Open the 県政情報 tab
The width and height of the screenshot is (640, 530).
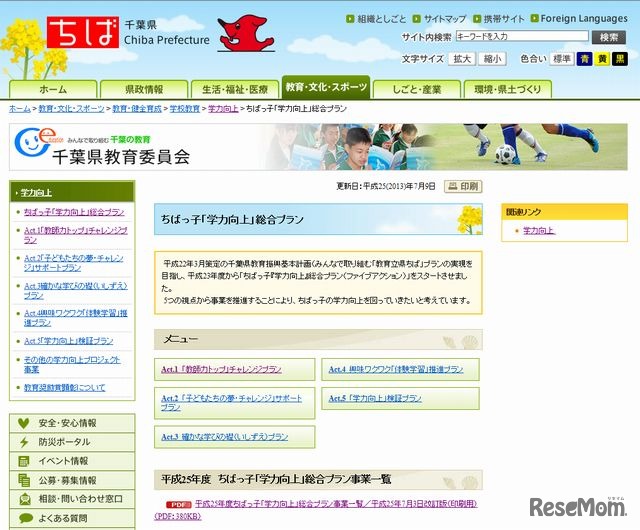(x=144, y=89)
